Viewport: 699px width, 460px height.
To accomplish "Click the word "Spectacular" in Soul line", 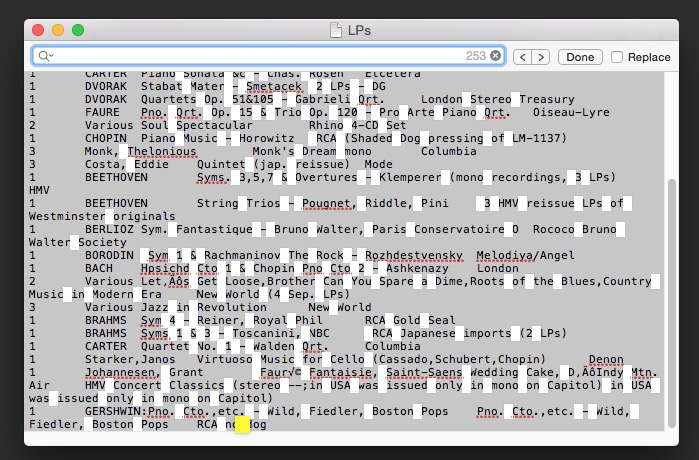I will pos(214,126).
